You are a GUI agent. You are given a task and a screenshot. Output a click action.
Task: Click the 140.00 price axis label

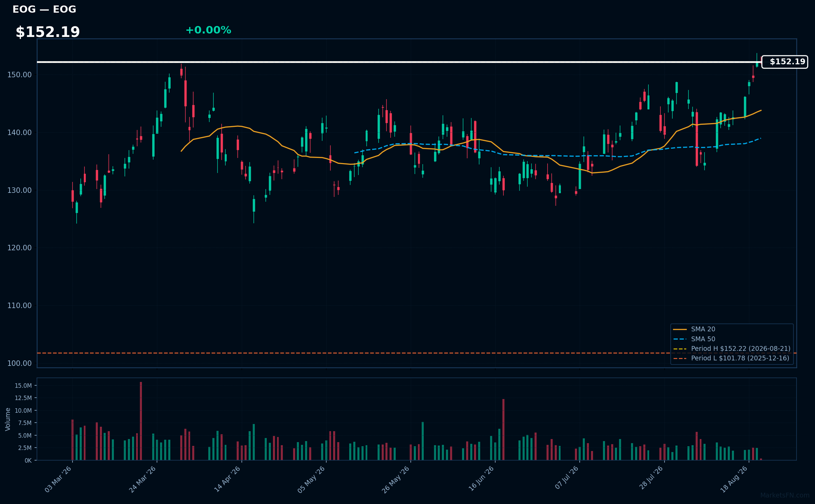pyautogui.click(x=19, y=133)
